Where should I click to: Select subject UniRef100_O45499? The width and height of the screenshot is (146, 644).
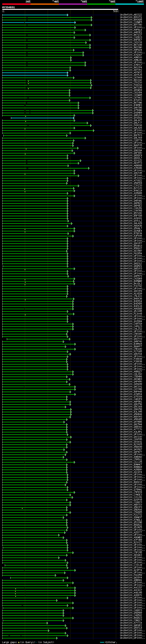click(131, 384)
